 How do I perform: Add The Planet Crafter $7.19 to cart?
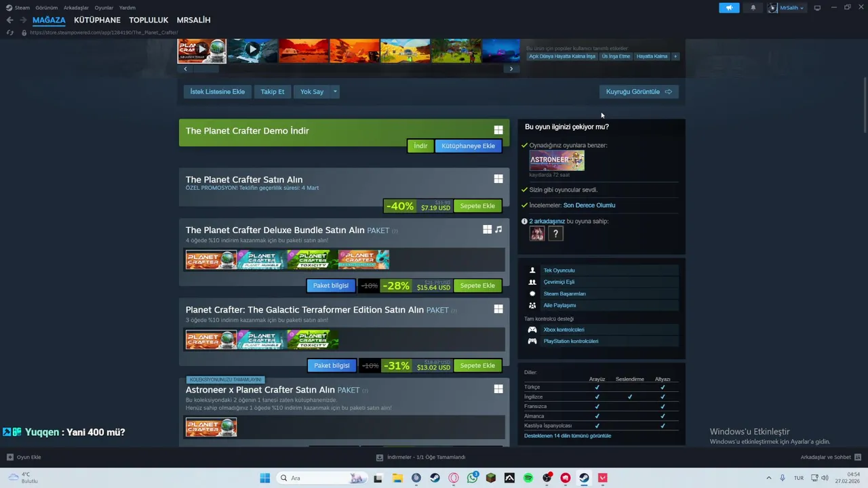477,206
